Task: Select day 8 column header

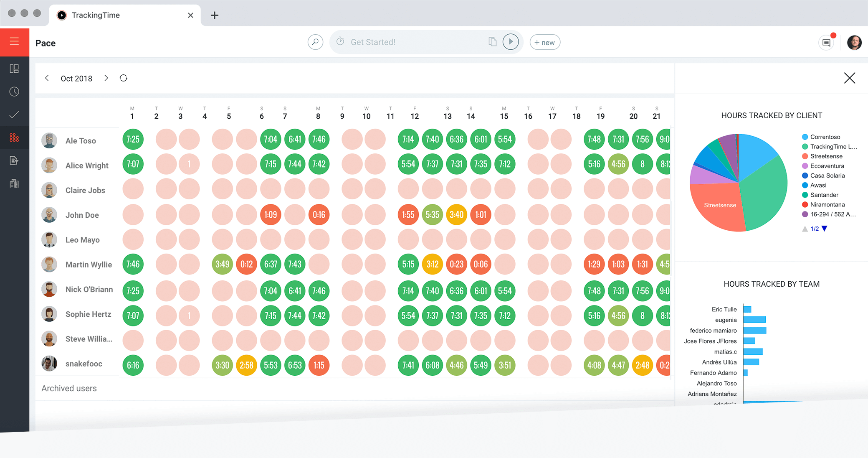Action: [x=318, y=113]
